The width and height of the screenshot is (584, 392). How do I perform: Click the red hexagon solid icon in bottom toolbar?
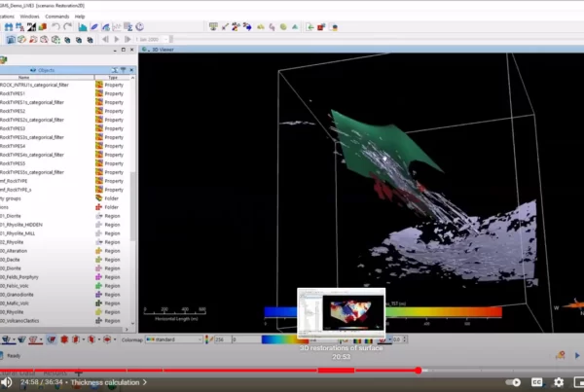coord(64,339)
